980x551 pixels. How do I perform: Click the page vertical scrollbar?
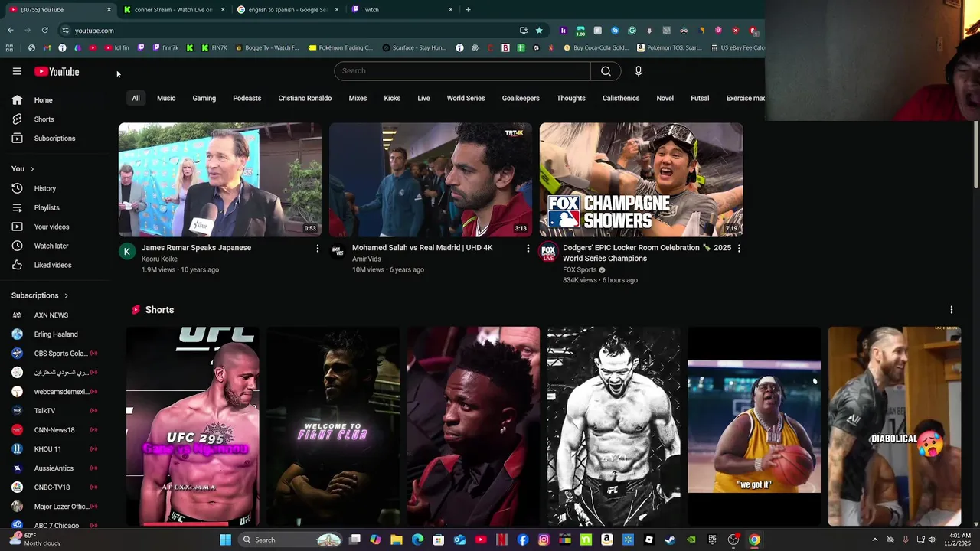tap(975, 153)
